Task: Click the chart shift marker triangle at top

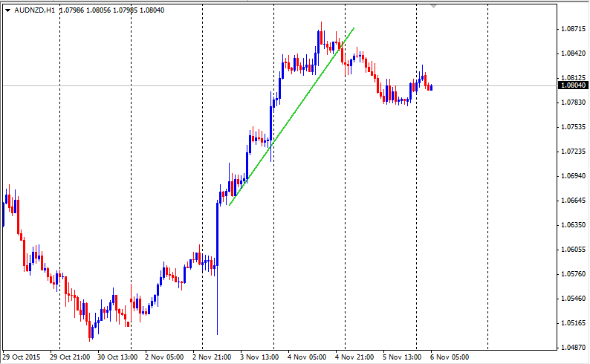Action: tap(433, 7)
